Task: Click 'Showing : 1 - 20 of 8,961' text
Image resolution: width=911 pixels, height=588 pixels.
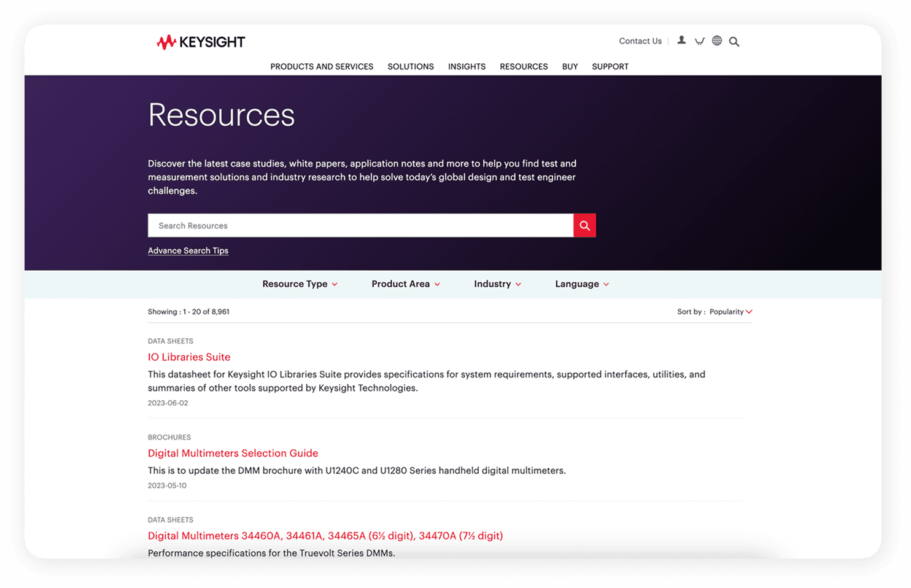Action: [188, 312]
